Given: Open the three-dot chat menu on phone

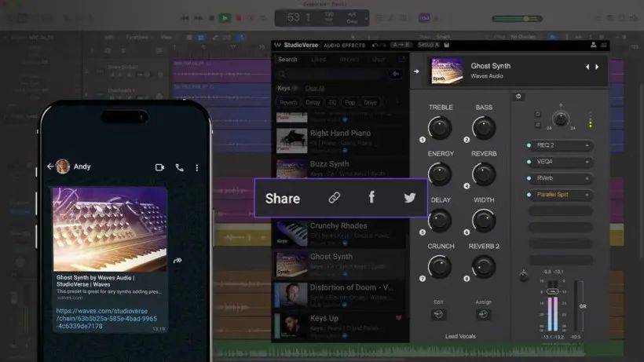Looking at the screenshot, I should tap(197, 167).
